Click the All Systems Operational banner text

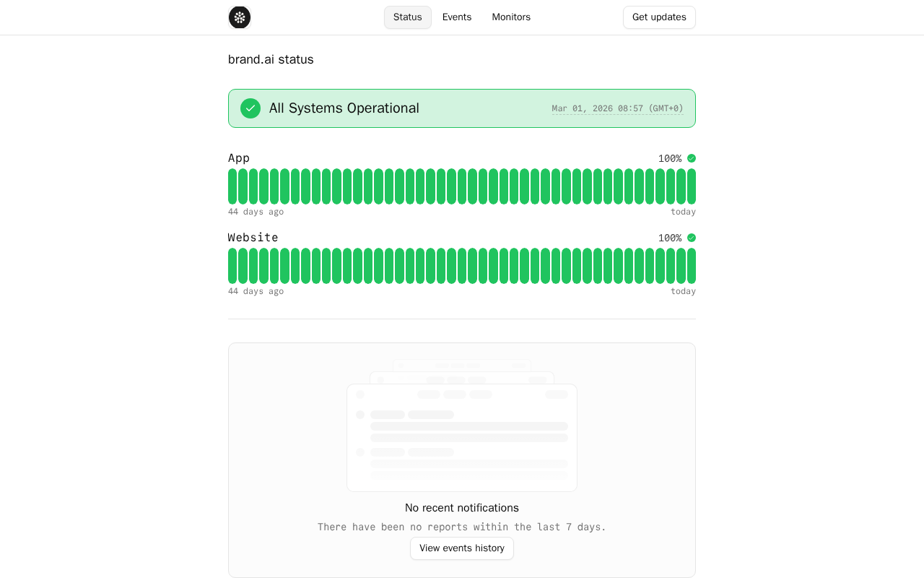[344, 108]
